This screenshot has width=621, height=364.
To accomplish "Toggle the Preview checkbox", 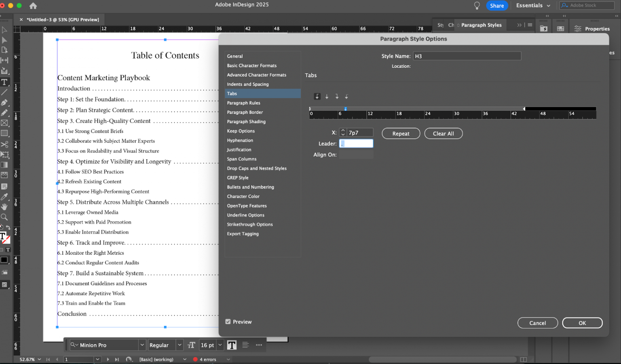I will 228,322.
